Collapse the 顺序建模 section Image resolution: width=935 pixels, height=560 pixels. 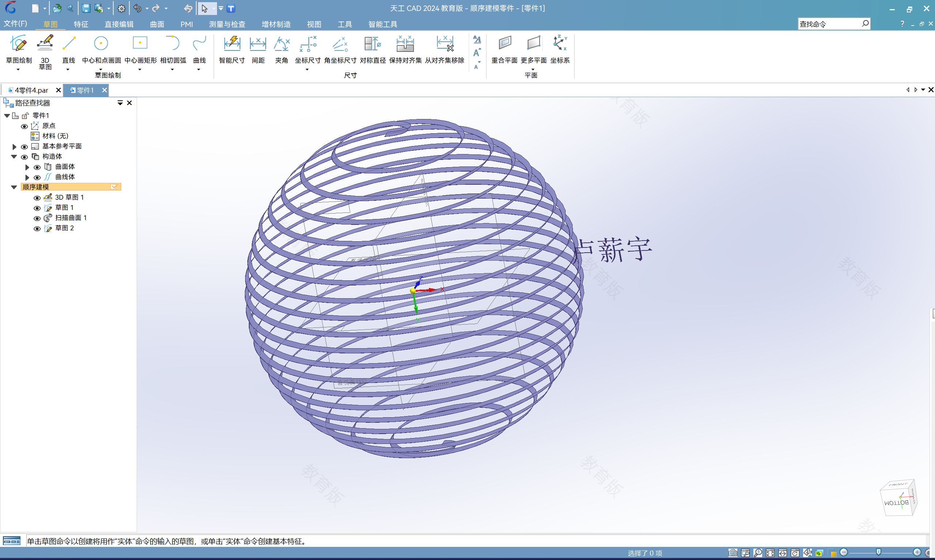coord(14,187)
